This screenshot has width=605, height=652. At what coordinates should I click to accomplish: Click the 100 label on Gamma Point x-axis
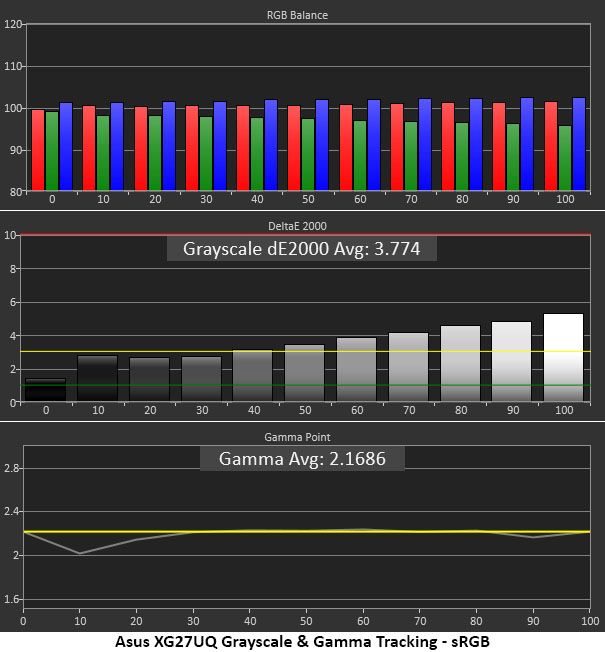click(x=590, y=621)
